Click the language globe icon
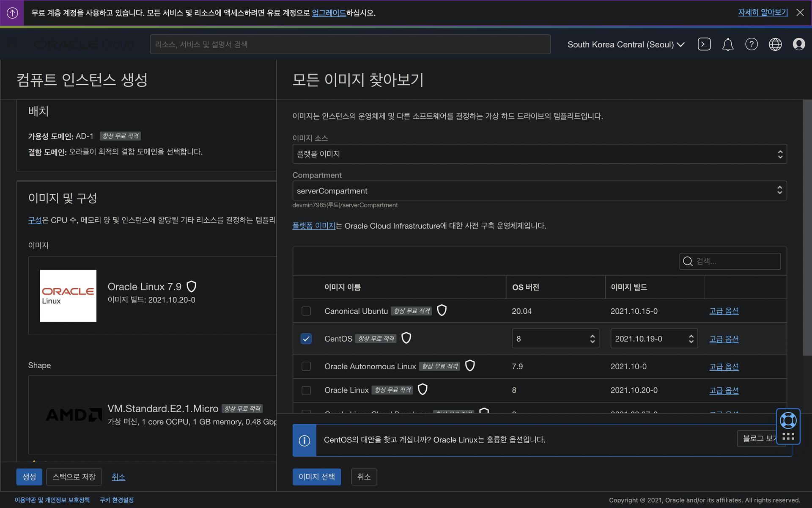This screenshot has height=508, width=812. (x=775, y=44)
